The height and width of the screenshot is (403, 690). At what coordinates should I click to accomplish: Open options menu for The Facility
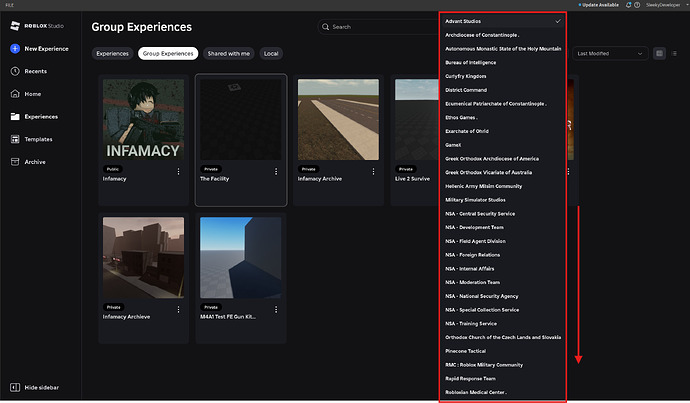(276, 172)
